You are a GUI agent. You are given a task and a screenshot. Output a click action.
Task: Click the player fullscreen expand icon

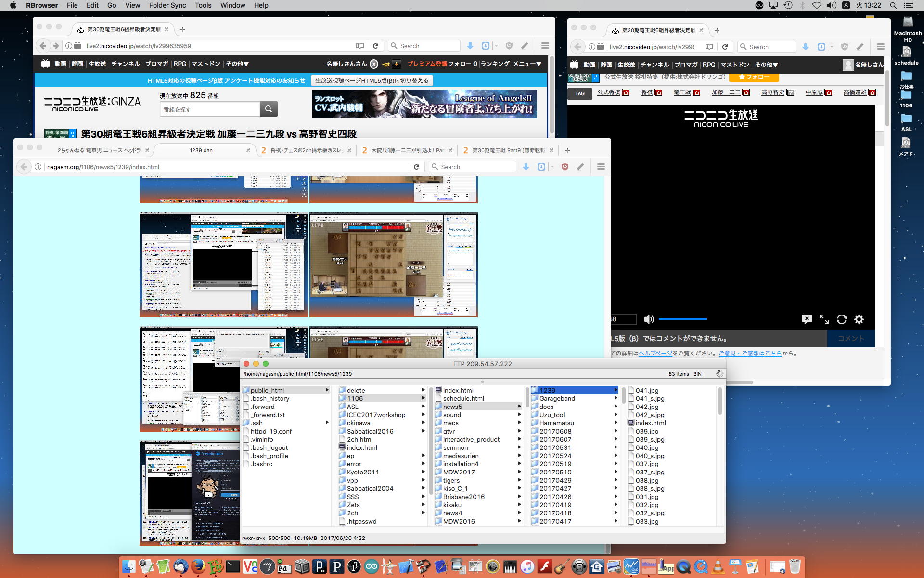pyautogui.click(x=824, y=319)
